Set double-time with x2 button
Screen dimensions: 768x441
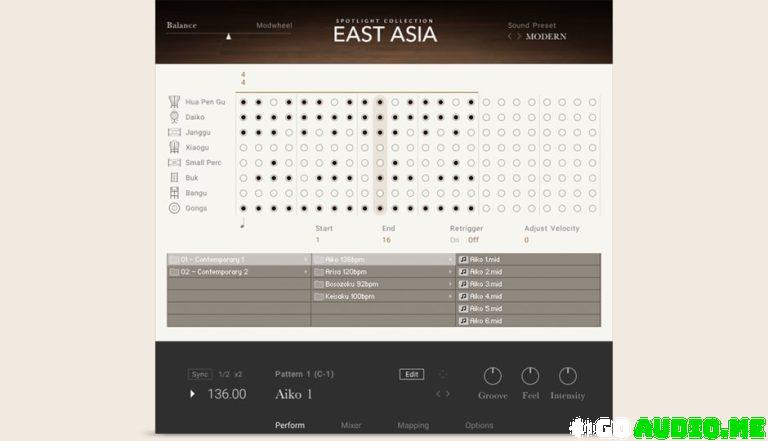(x=238, y=374)
